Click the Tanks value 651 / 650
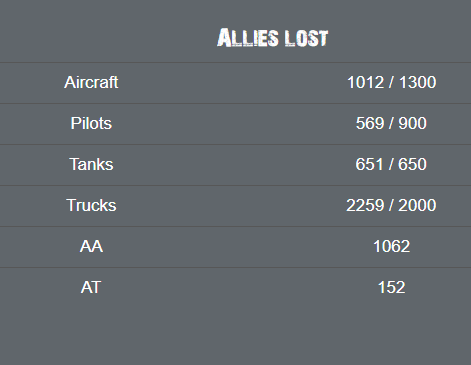The height and width of the screenshot is (365, 471). (x=391, y=164)
